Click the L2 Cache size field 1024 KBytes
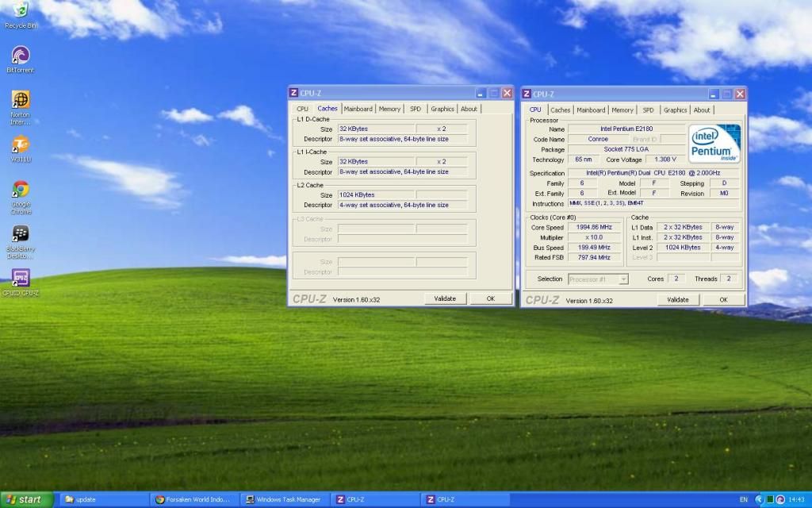Screen dimensions: 812x508 376,195
